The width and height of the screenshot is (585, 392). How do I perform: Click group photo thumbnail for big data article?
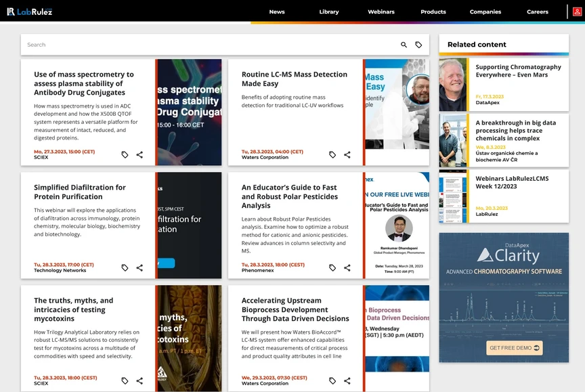pos(452,140)
